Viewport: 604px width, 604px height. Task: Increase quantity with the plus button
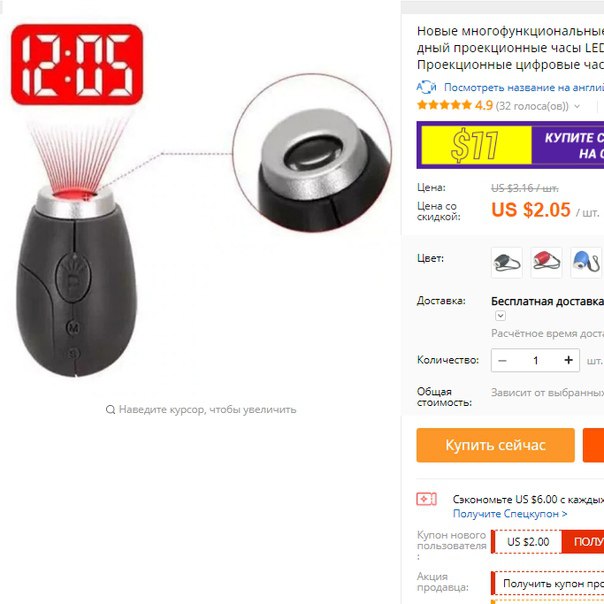pos(568,361)
